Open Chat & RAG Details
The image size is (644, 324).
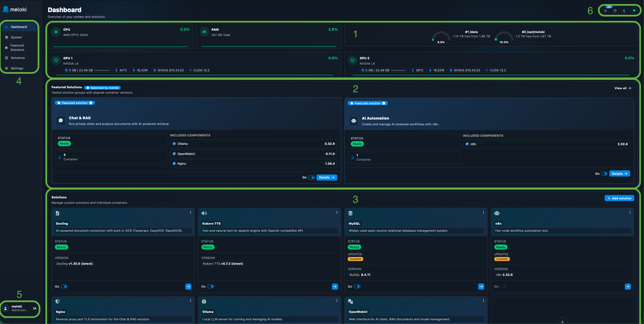click(327, 177)
